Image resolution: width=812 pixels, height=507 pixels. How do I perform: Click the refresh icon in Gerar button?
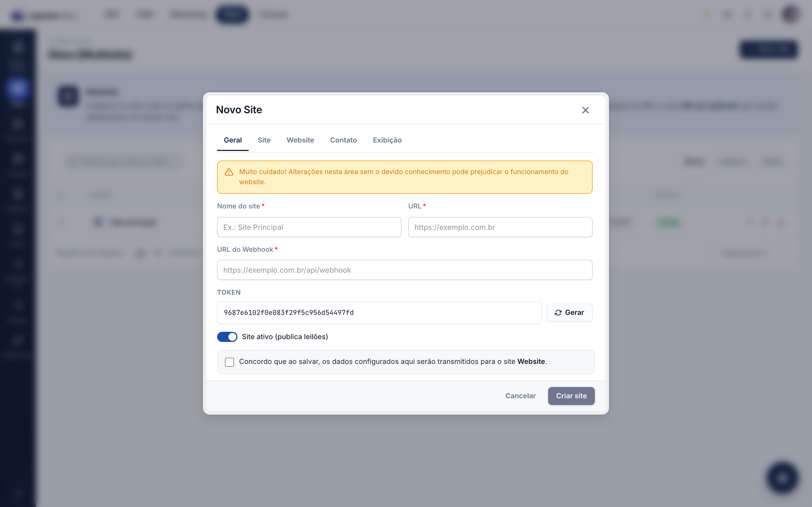558,313
